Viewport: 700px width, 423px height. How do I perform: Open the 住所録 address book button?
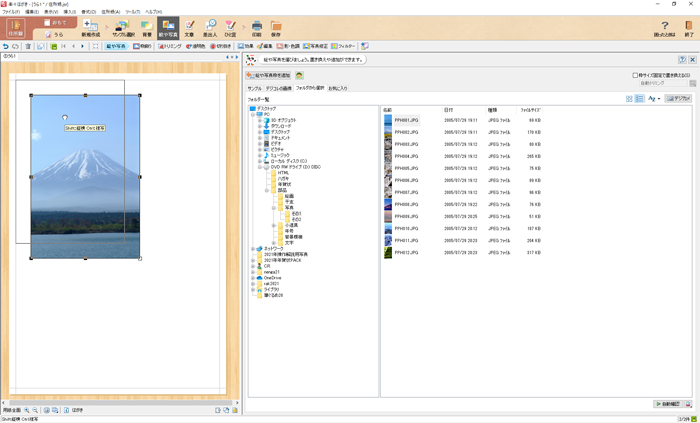15,28
